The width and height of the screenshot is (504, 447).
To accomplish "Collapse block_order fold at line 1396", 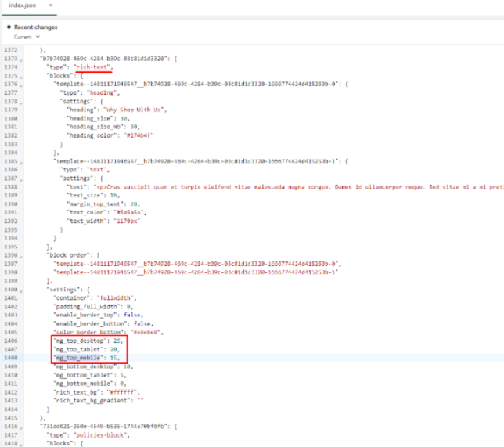I will point(21,257).
